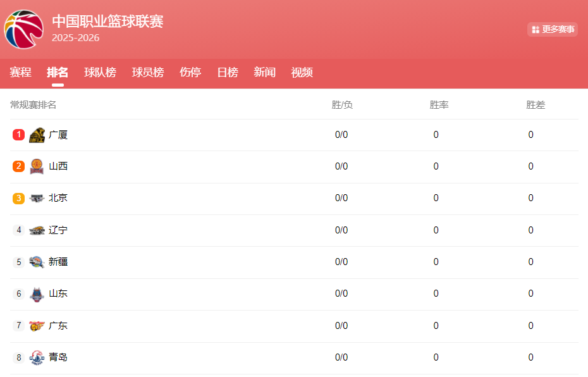Open the 视频 tab
Image resolution: width=588 pixels, height=377 pixels.
coord(302,72)
